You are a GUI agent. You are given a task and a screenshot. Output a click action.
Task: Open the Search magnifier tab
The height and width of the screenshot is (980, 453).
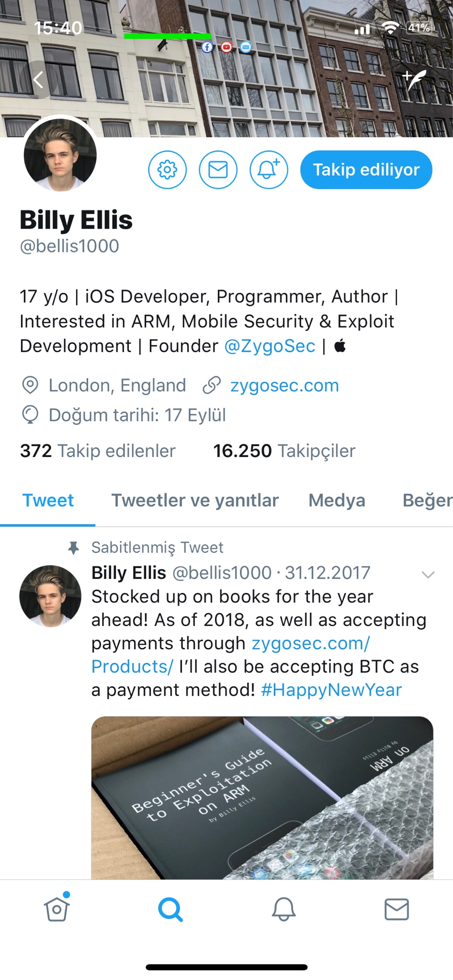(170, 909)
